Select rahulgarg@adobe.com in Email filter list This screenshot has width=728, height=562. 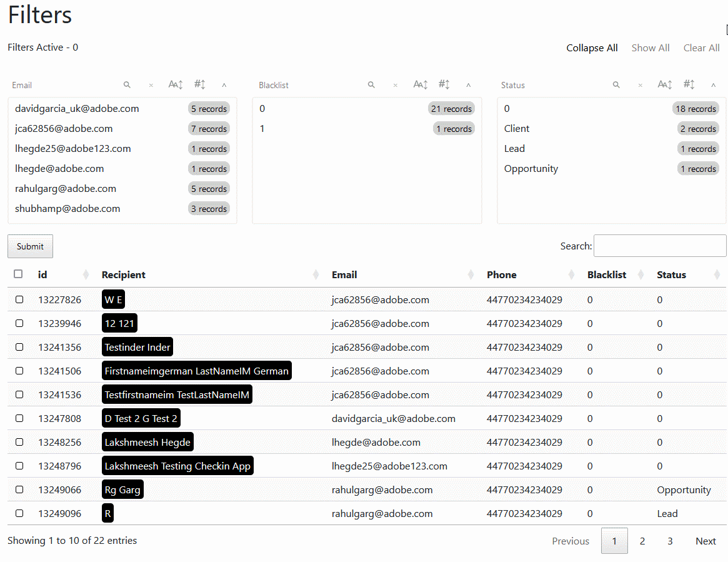coord(122,189)
